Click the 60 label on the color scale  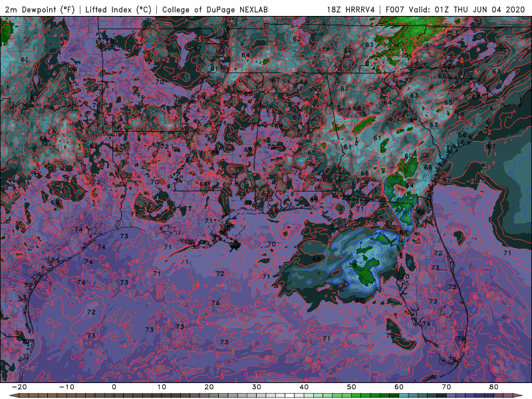pyautogui.click(x=399, y=387)
